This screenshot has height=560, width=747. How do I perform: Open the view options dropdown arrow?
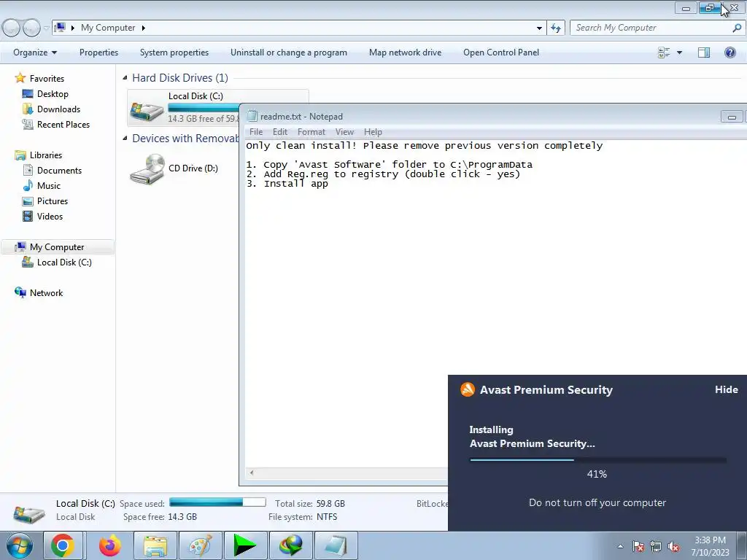679,52
